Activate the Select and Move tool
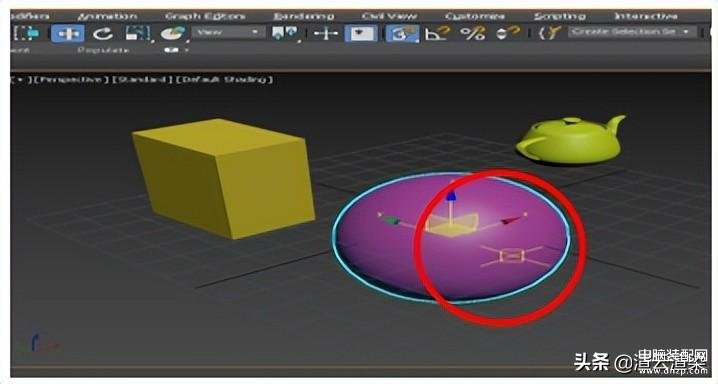Image resolution: width=718 pixels, height=384 pixels. pos(67,33)
